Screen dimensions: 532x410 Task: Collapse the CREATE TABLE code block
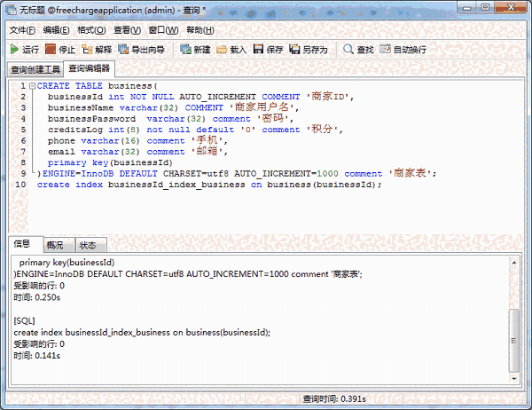pos(31,86)
